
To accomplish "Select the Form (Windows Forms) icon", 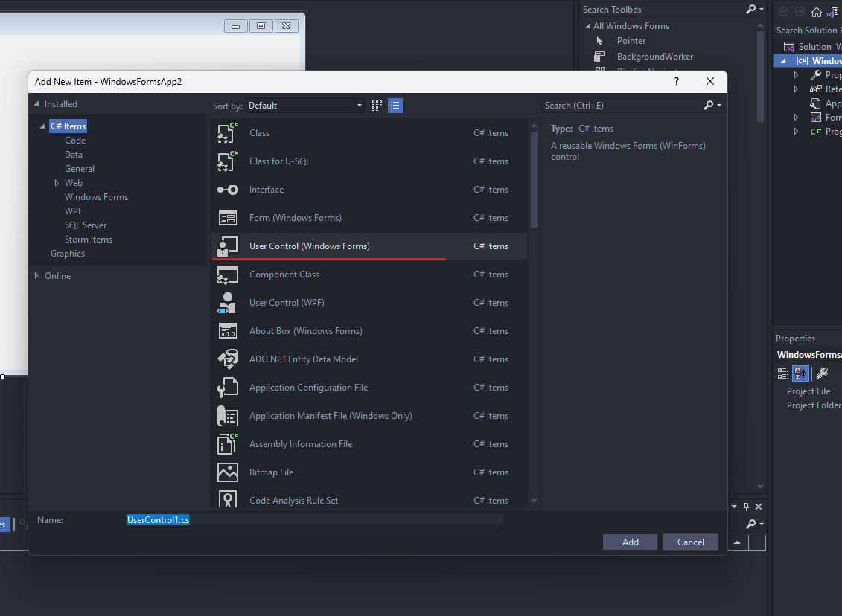I will click(x=228, y=218).
